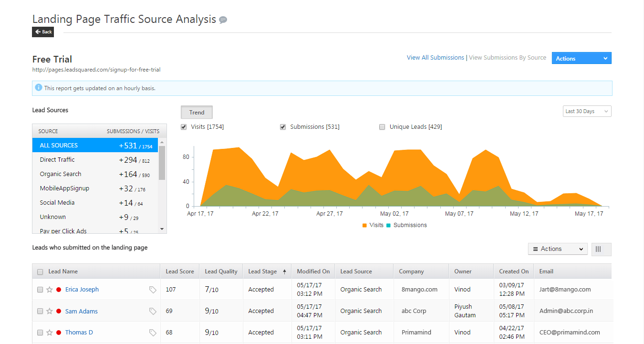Open the column chooser icon beside Actions

tap(601, 249)
